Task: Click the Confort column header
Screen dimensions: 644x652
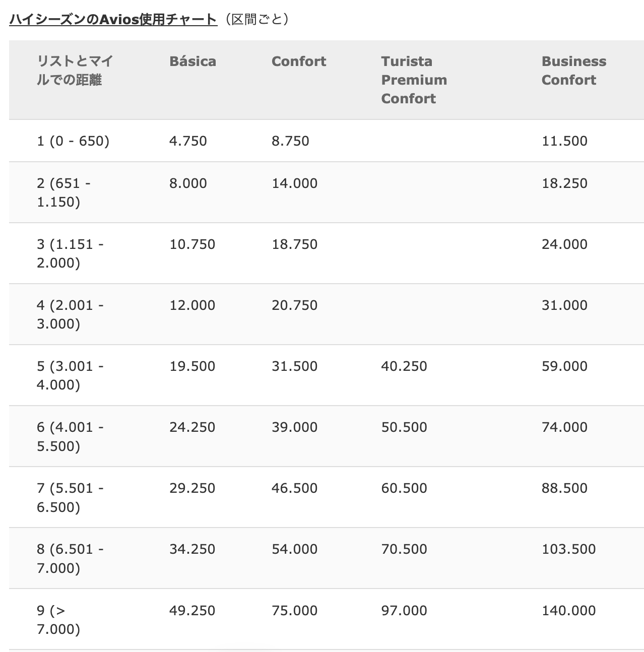Action: (298, 61)
